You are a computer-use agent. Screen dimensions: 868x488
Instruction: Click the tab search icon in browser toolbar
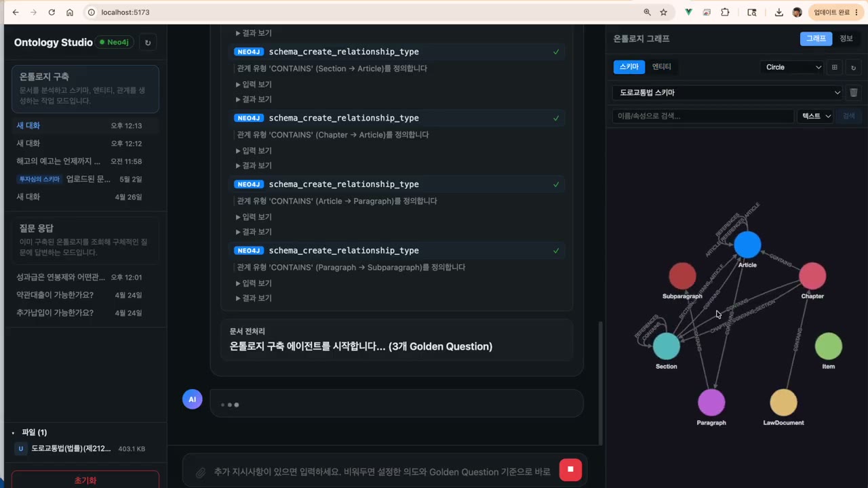point(751,12)
